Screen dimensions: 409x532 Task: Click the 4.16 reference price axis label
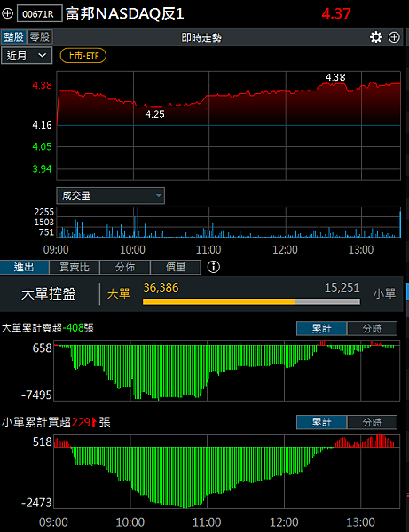pyautogui.click(x=42, y=125)
